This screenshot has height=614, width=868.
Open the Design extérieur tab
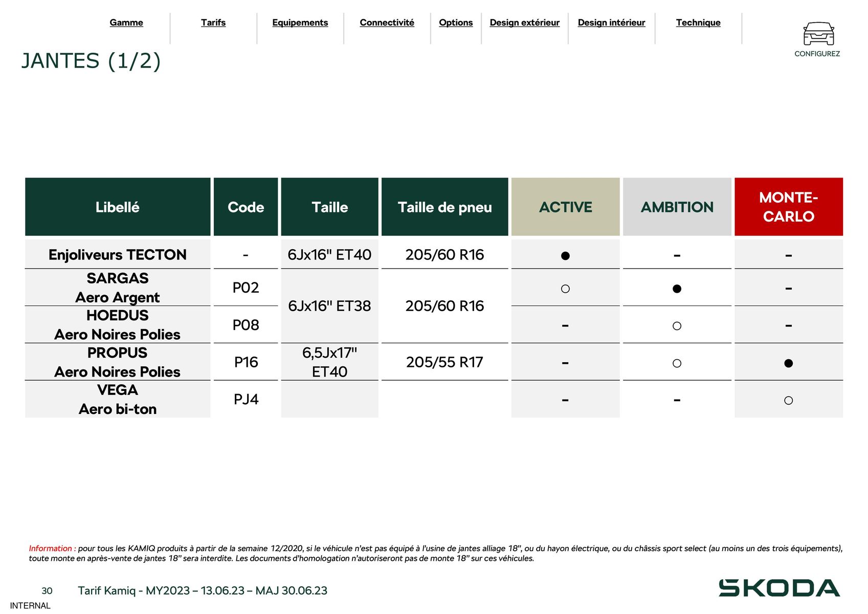(525, 23)
